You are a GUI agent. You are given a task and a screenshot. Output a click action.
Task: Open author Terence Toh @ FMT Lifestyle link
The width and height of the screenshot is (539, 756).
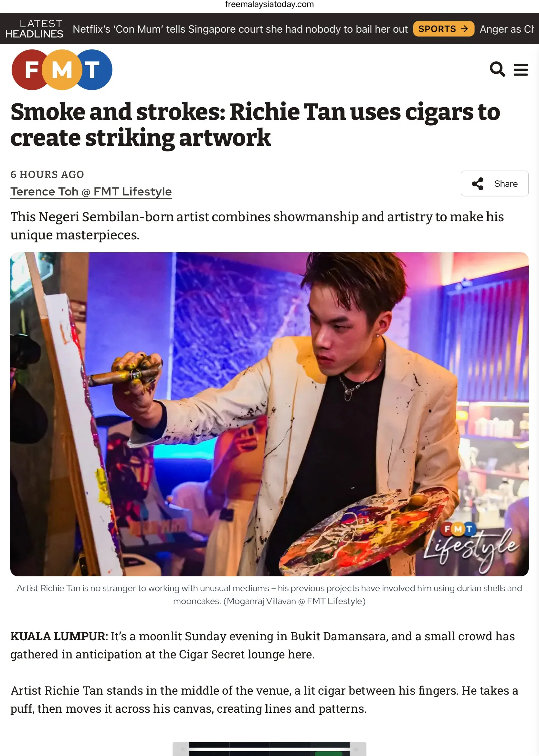91,192
